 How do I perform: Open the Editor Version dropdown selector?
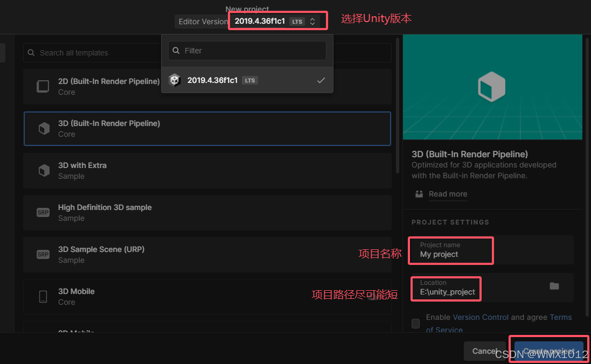pos(277,21)
